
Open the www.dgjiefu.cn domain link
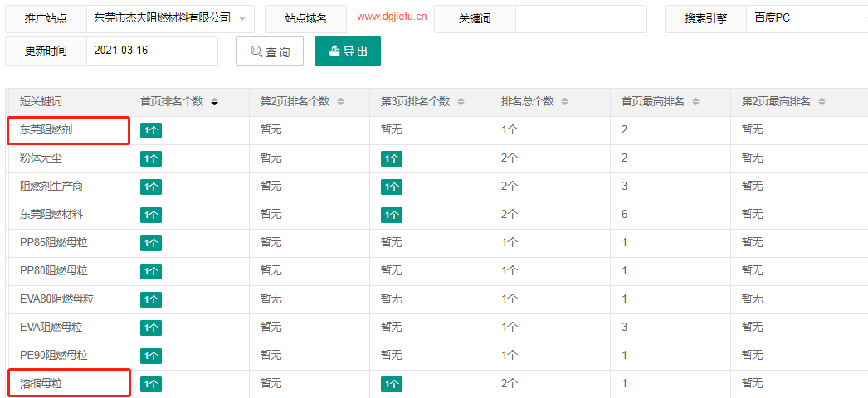tap(392, 17)
